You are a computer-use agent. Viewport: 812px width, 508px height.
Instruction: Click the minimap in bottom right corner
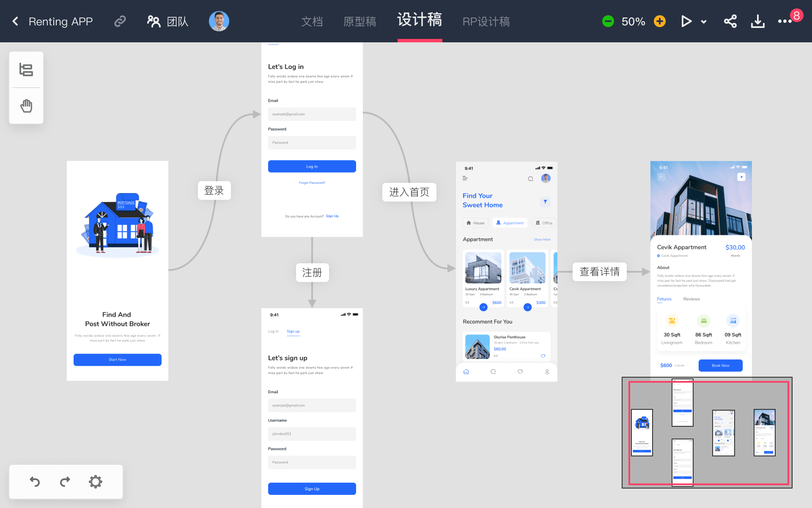pyautogui.click(x=706, y=433)
